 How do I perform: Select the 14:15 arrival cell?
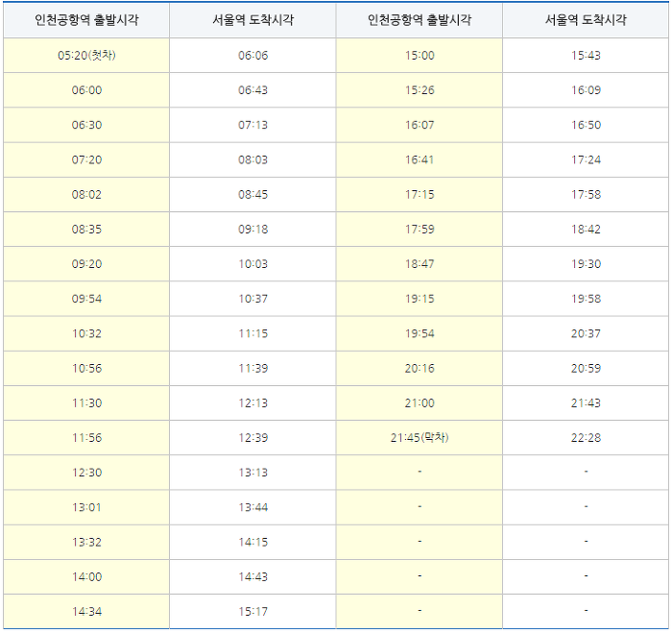pos(252,542)
